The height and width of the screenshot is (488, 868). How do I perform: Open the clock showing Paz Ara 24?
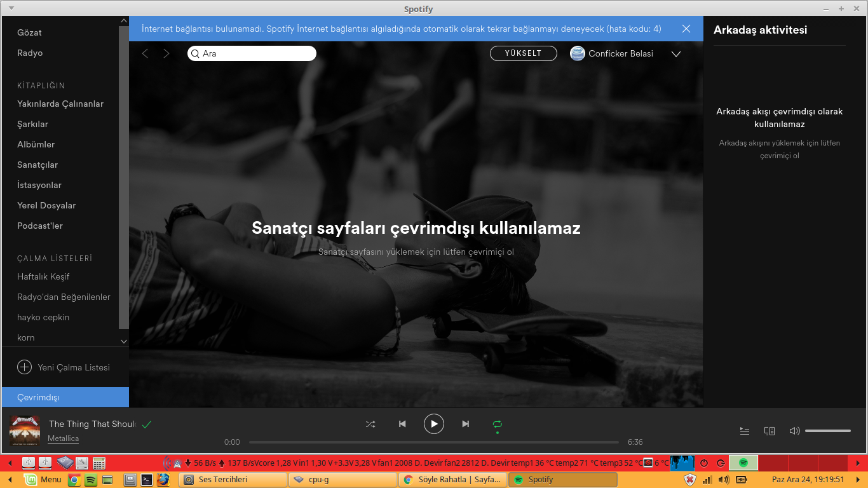(808, 480)
